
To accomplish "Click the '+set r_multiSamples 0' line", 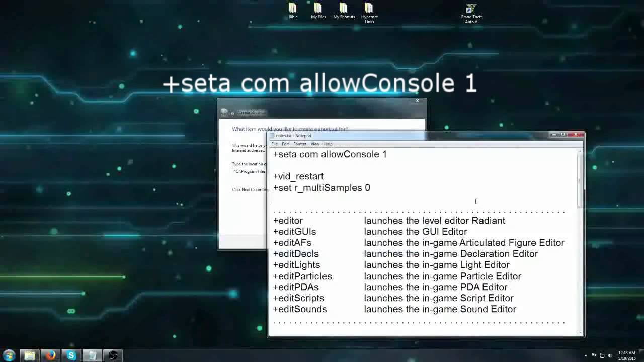I will [321, 188].
